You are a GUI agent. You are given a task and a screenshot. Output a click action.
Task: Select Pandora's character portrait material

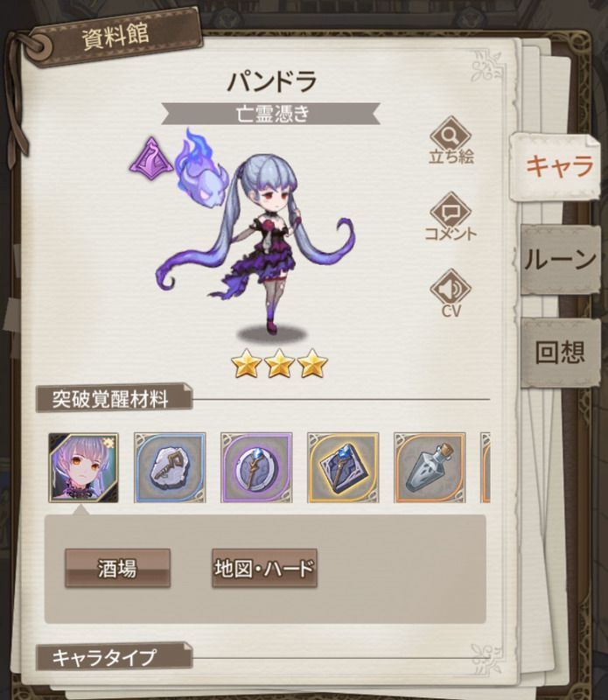[x=83, y=467]
